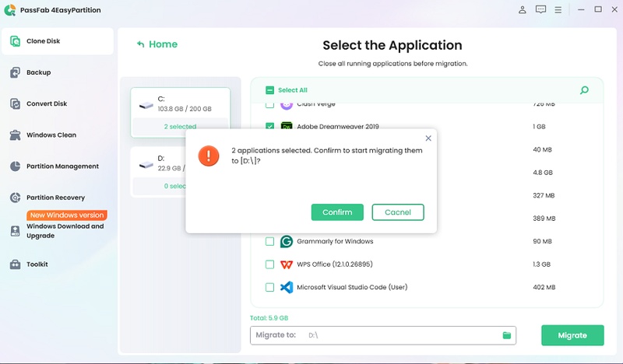
Task: Click the 'New Windows version' badge
Action: 67,215
